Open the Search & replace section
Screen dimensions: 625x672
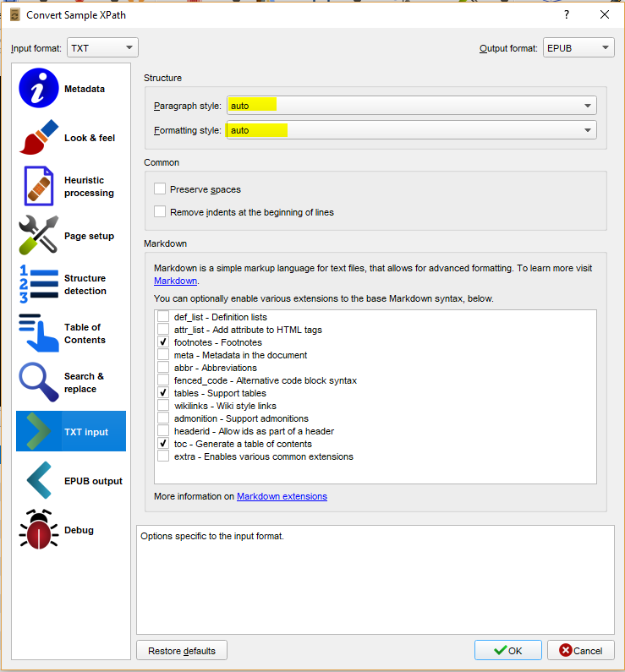[71, 383]
